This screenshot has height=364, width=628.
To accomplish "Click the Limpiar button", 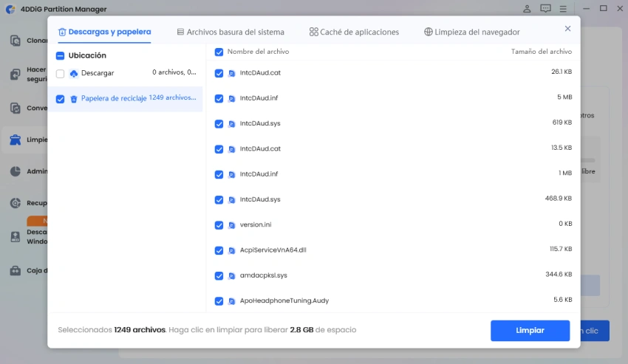I will 530,330.
